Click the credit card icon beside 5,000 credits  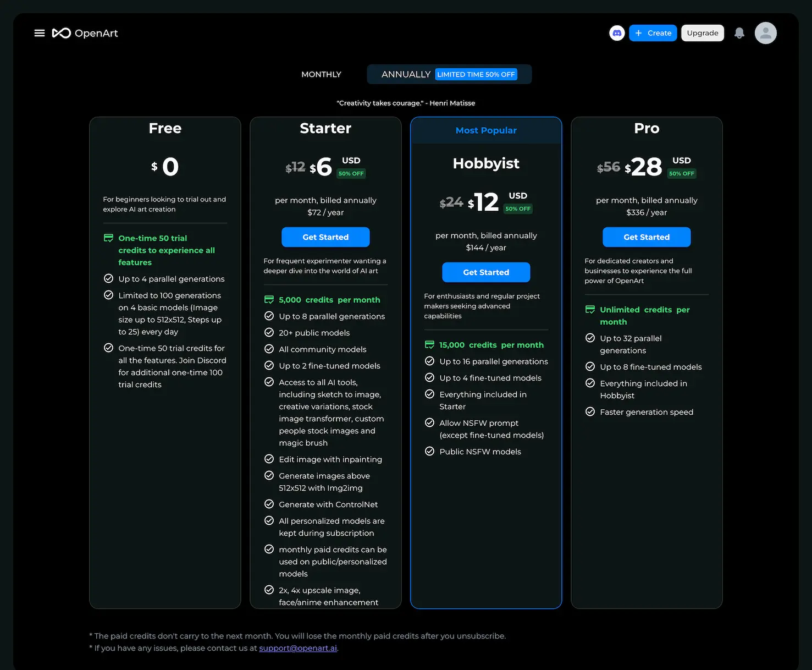tap(269, 299)
